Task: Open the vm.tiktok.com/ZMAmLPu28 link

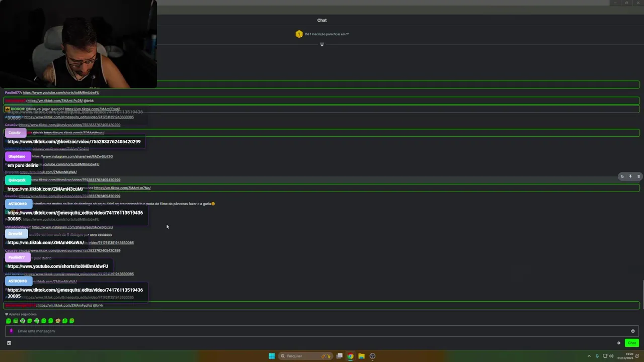Action: pos(55,101)
